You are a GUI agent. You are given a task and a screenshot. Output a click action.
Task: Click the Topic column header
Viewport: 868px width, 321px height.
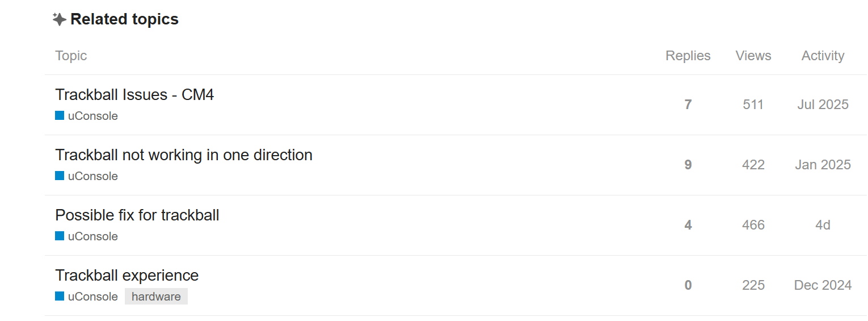pyautogui.click(x=71, y=56)
